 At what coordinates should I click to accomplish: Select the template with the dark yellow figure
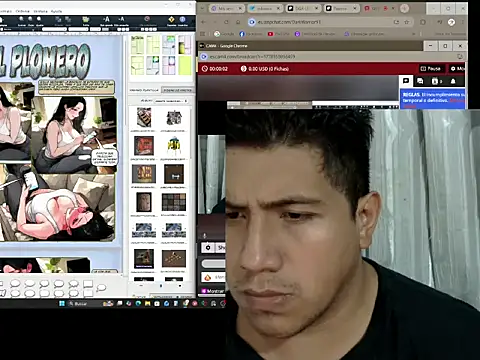coord(185,45)
